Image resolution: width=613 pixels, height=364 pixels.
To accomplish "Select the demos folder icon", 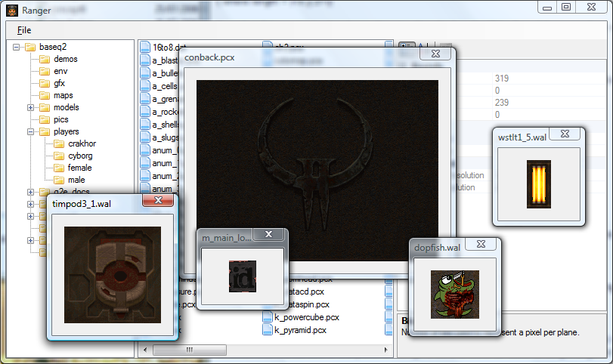I will coord(45,59).
